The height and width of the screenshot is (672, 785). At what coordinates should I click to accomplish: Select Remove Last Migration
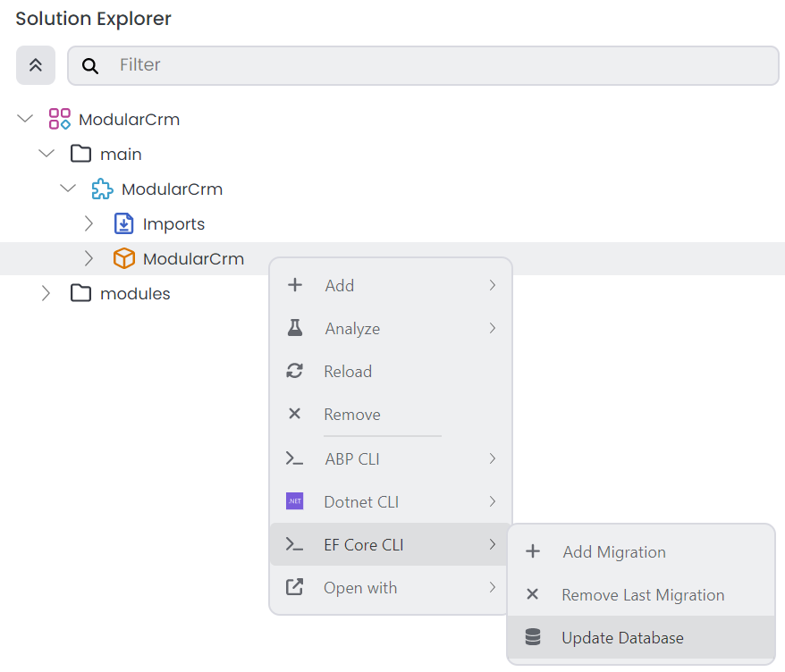click(x=640, y=594)
